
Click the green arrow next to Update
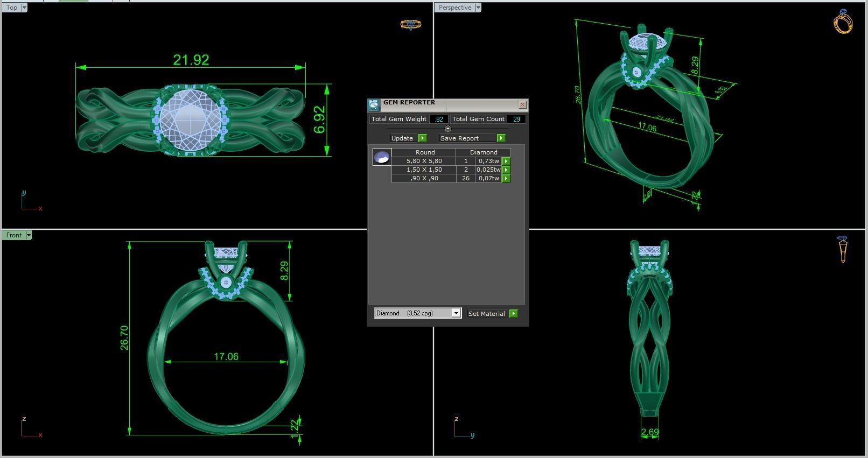(423, 138)
